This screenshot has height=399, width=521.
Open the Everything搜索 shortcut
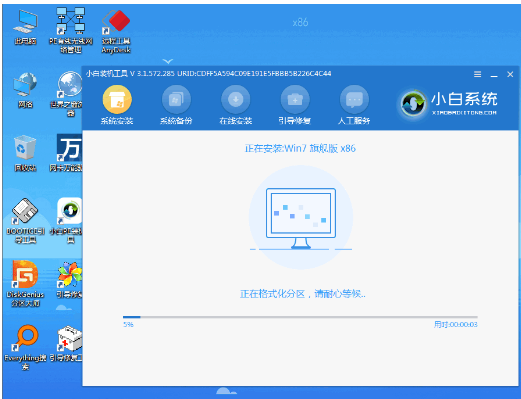25,347
